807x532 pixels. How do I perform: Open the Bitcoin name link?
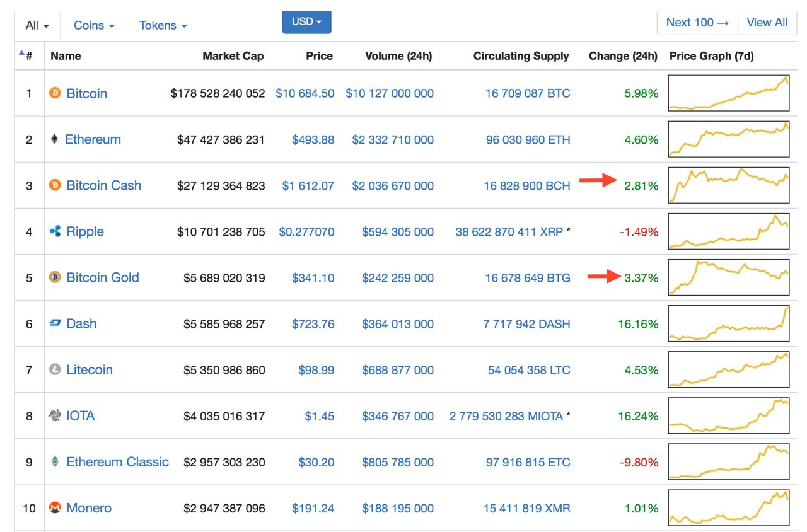click(x=87, y=93)
